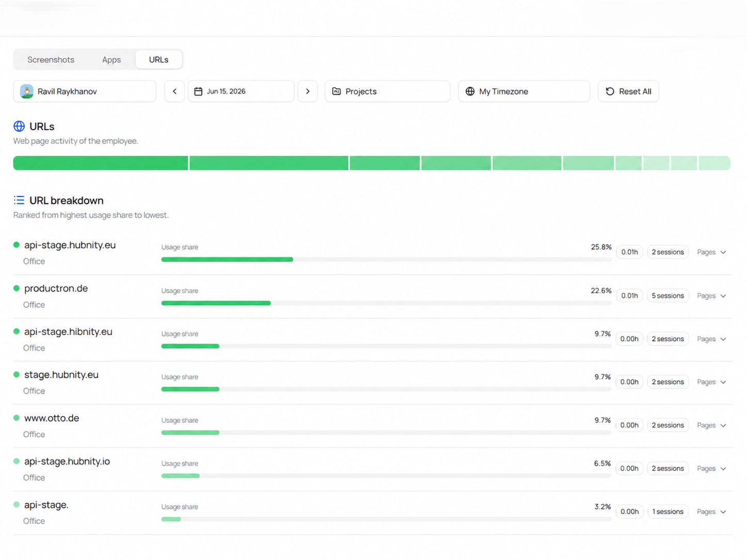Expand Pages for api-stage.hubnity.io
Viewport: 747px width, 560px height.
coord(711,469)
